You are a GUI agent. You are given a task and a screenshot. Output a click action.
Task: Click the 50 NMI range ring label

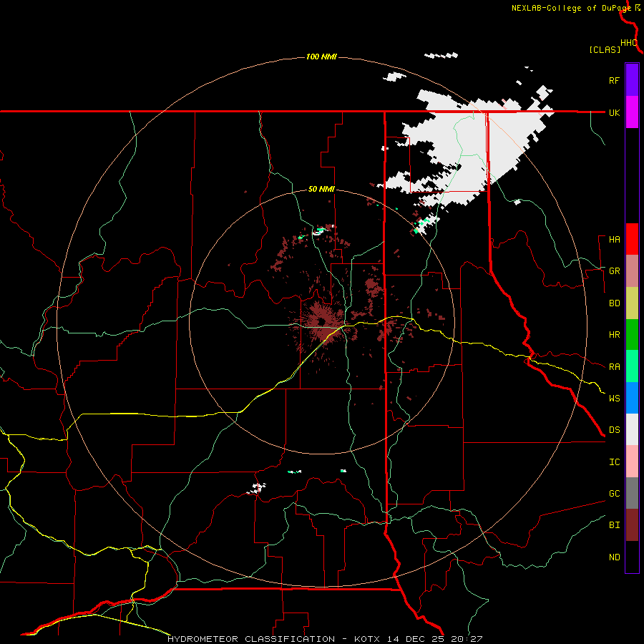click(x=321, y=189)
